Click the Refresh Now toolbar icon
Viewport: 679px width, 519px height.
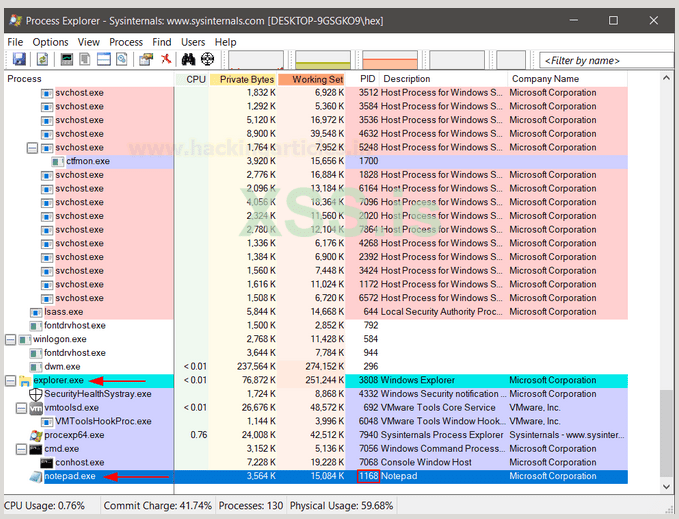[40, 60]
